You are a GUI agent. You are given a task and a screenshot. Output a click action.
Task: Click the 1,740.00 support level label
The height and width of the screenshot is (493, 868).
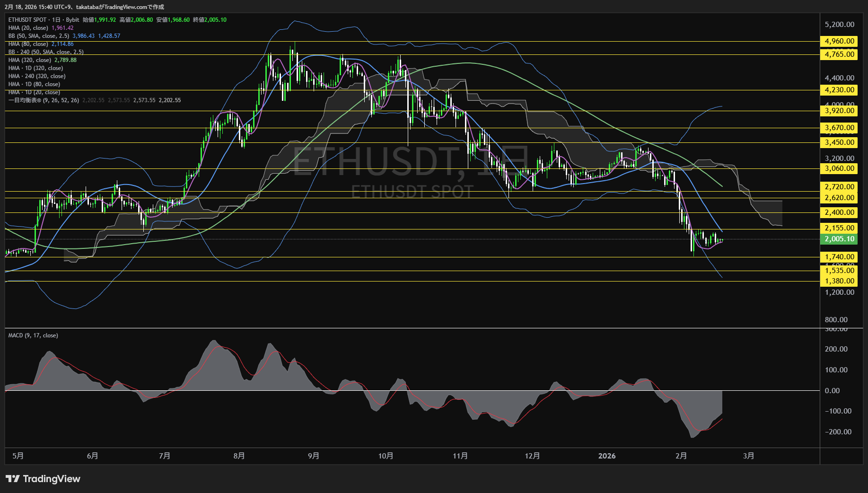pyautogui.click(x=839, y=257)
